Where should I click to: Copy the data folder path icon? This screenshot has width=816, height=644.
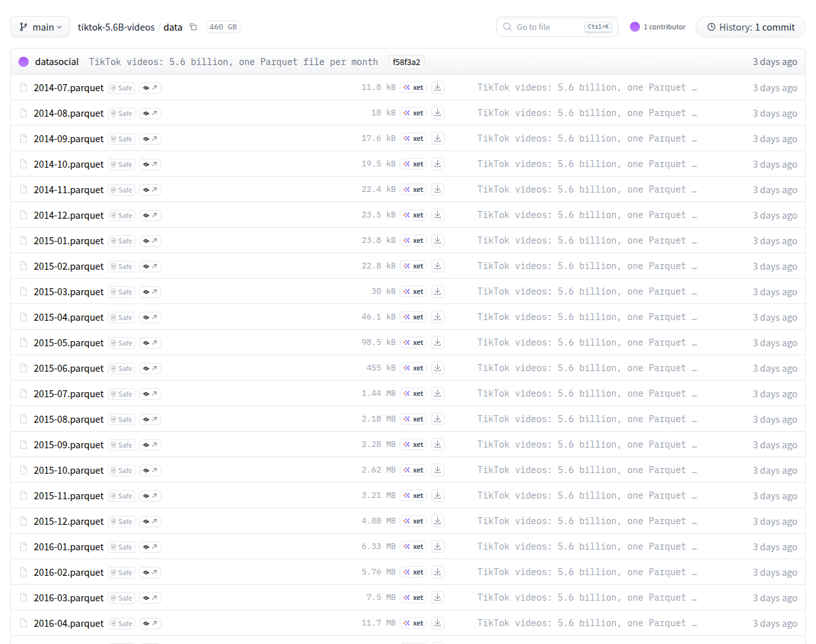(193, 27)
